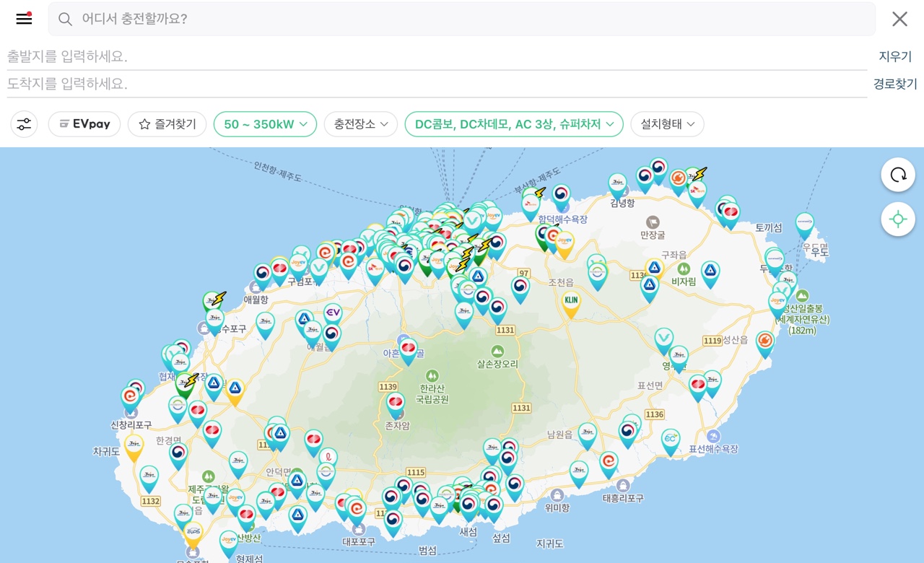Viewport: 924px width, 563px height.
Task: Select the 6C charger marker near 표선해수욕장
Action: (x=671, y=440)
